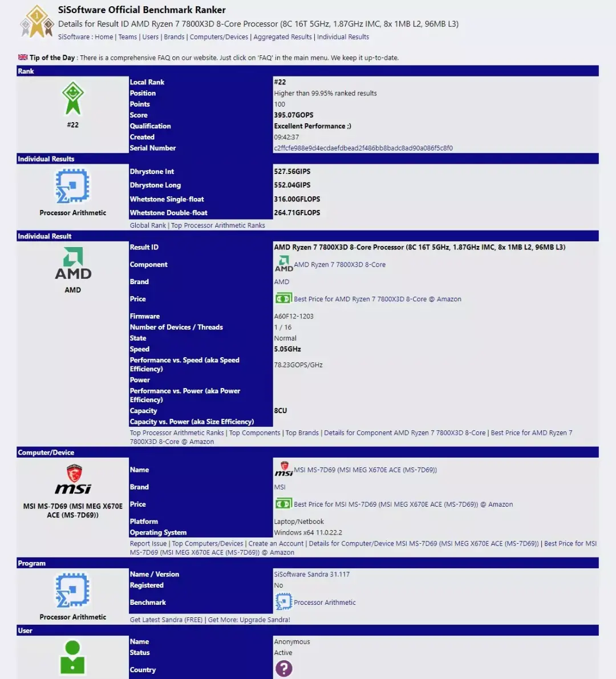Open Best Price for AMD Ryzen in Price row
Image resolution: width=616 pixels, height=679 pixels.
[378, 299]
